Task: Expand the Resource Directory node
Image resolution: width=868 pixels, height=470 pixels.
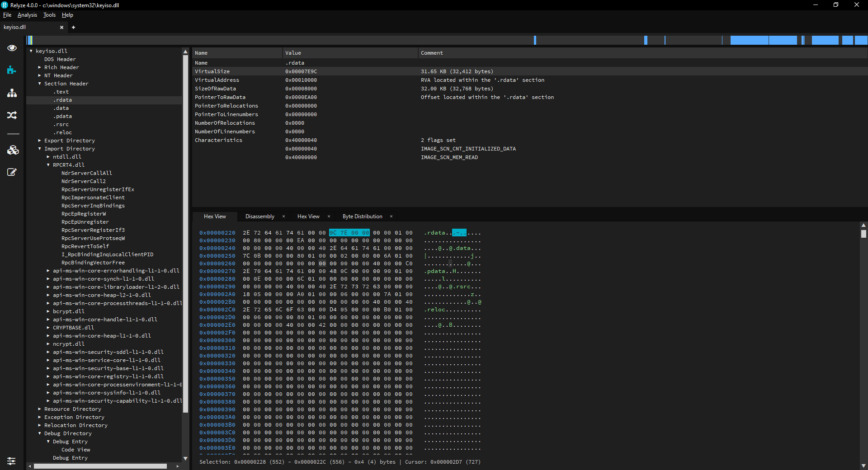Action: point(39,409)
